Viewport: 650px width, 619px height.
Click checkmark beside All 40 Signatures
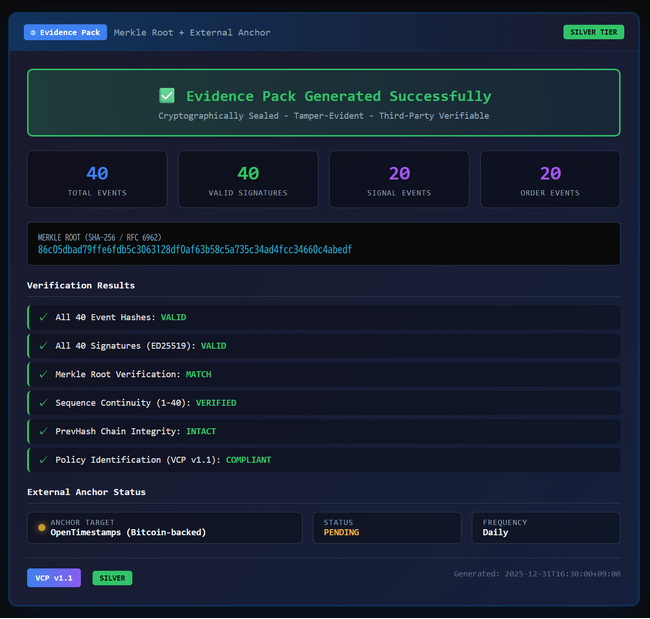[x=43, y=346]
